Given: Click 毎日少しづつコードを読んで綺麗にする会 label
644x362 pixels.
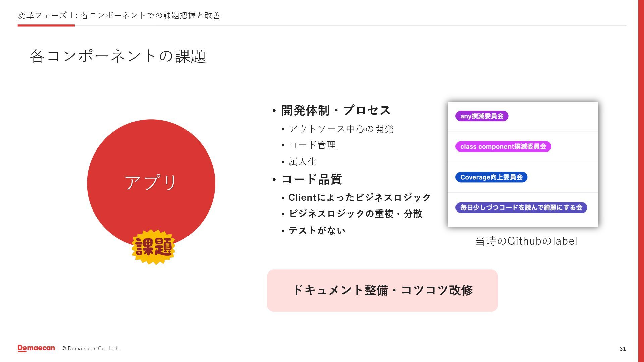Looking at the screenshot, I should tap(521, 207).
